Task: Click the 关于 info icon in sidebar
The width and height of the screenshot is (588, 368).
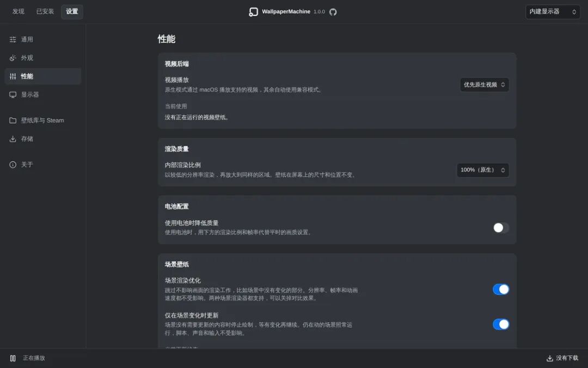Action: coord(13,165)
